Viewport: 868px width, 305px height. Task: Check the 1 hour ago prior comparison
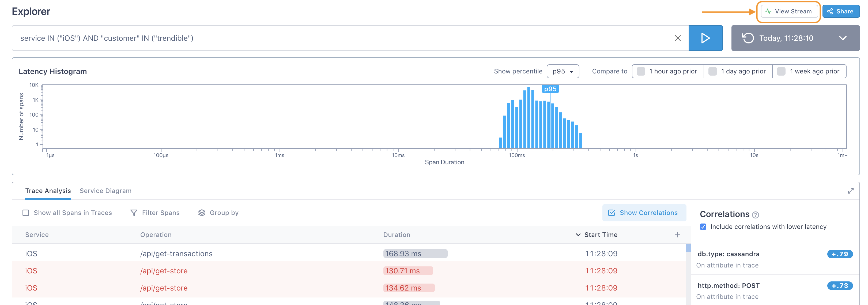641,72
